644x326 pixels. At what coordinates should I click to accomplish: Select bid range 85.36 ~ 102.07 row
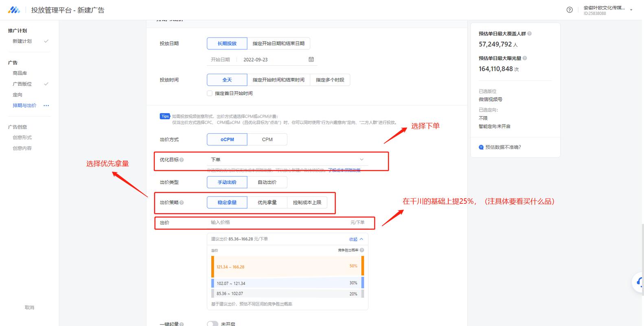(x=287, y=293)
